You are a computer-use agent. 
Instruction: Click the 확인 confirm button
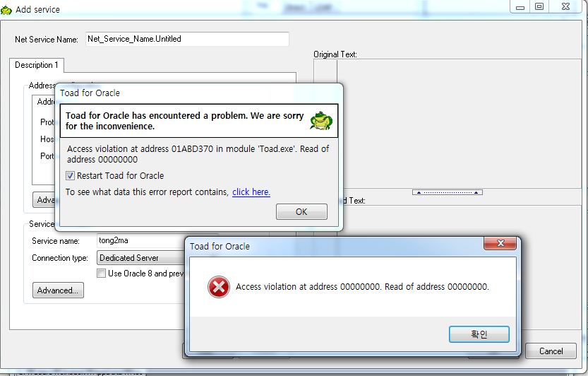479,334
